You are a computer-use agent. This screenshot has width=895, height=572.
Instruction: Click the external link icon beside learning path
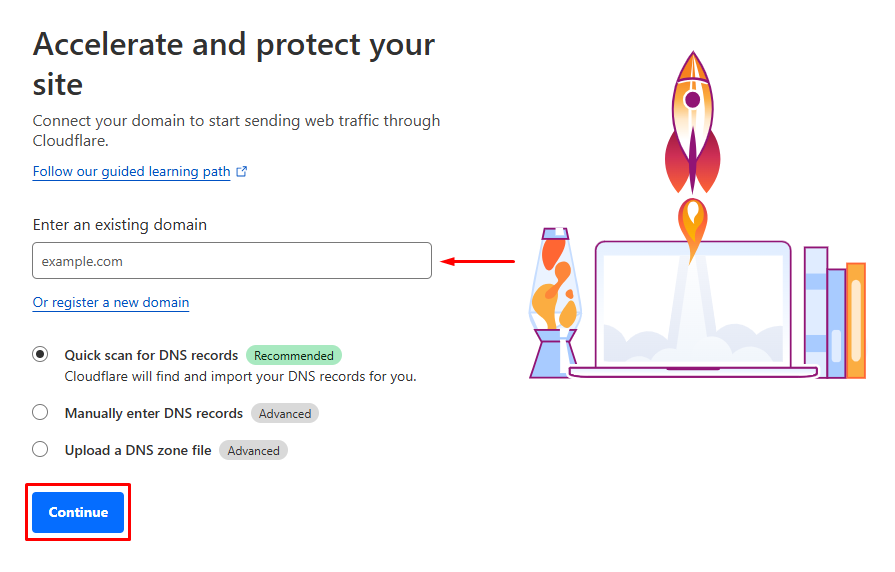241,171
